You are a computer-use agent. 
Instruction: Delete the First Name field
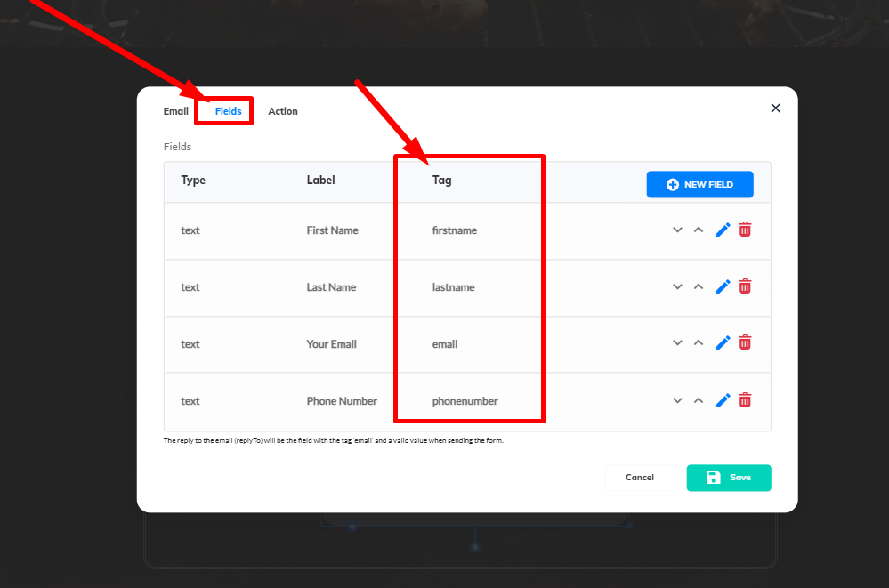[745, 230]
